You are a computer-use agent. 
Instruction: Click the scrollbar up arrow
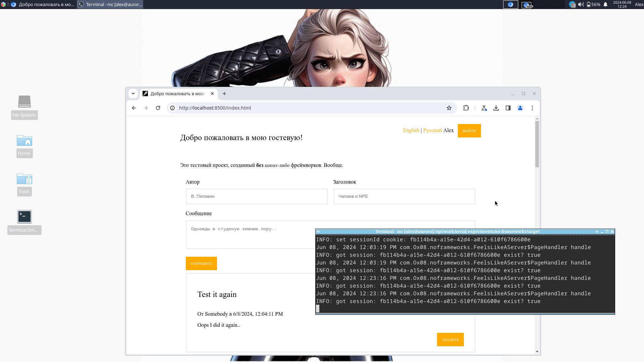coord(537,119)
